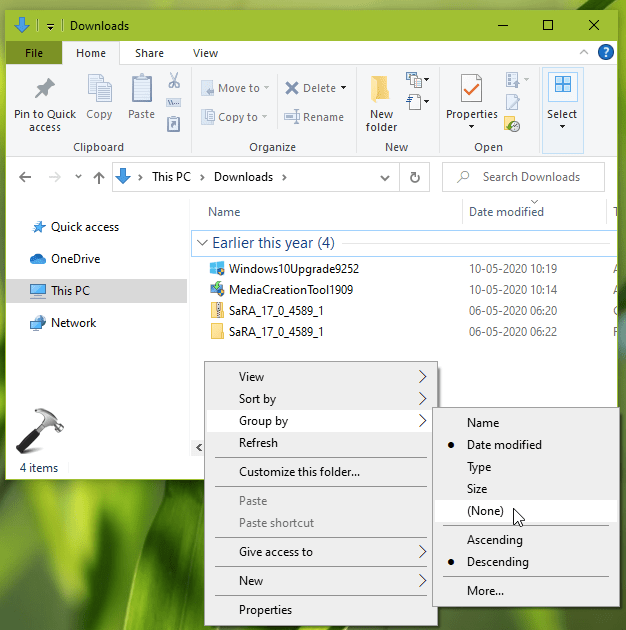Open Properties from the context menu
This screenshot has width=626, height=630.
point(321,610)
